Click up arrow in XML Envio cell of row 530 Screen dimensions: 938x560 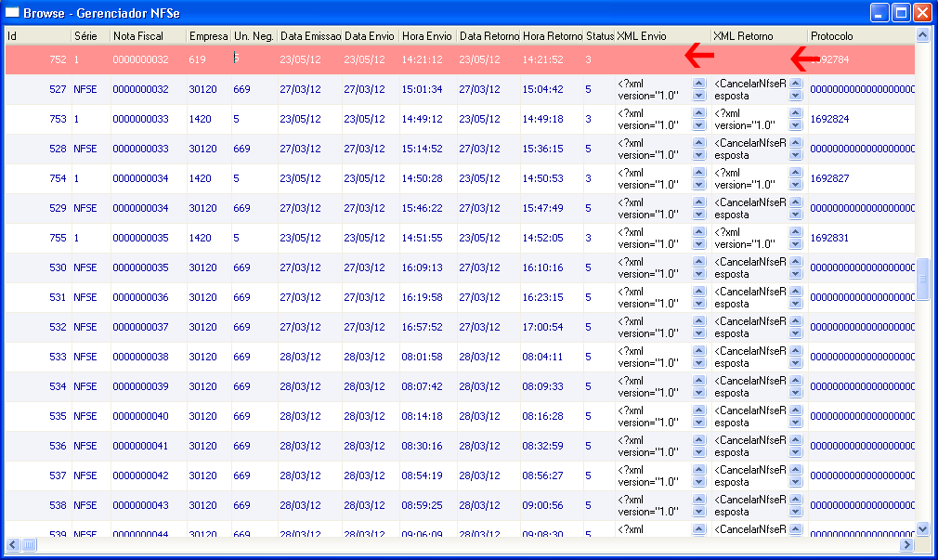pos(698,262)
